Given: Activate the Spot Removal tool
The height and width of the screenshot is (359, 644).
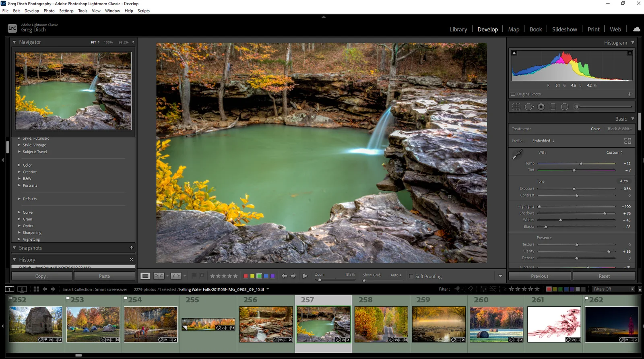Looking at the screenshot, I should [x=529, y=107].
